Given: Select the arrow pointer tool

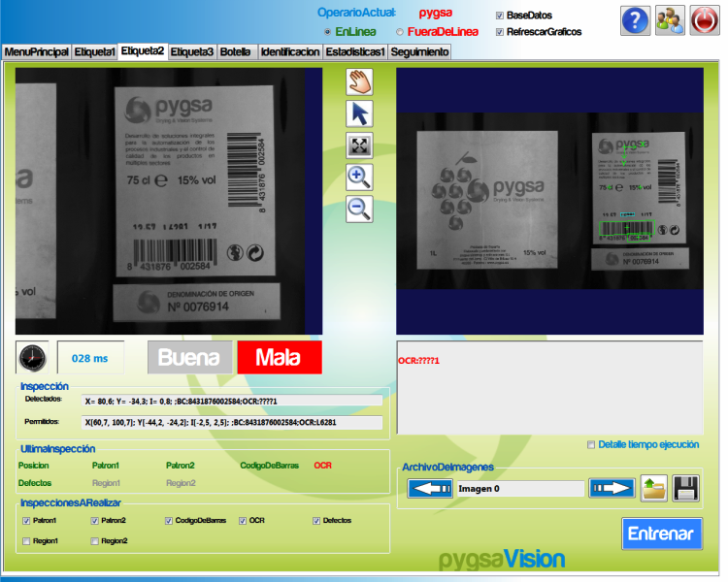Looking at the screenshot, I should (359, 113).
